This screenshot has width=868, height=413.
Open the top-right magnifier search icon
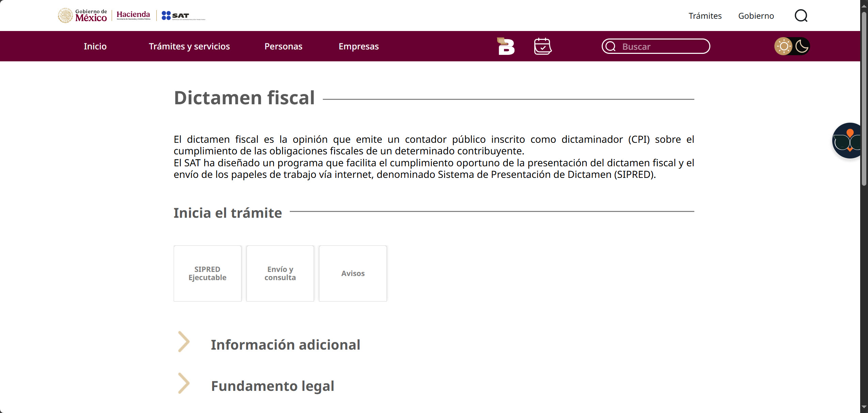pos(801,16)
